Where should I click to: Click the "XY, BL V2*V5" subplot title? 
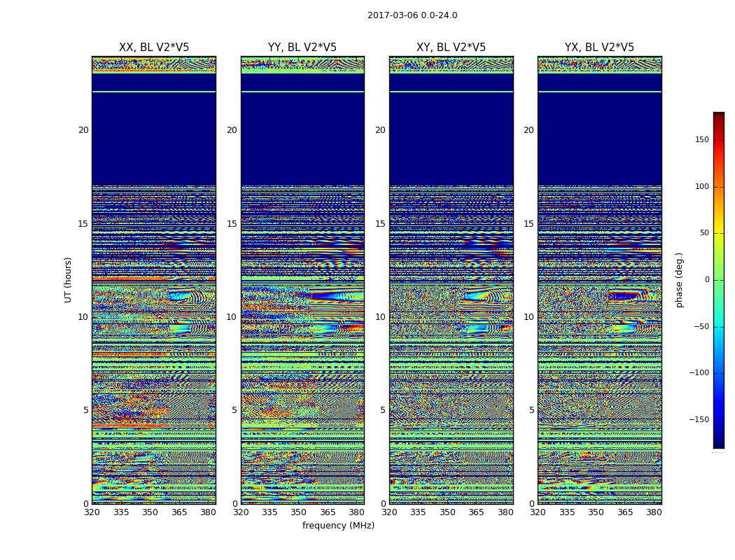click(x=451, y=48)
